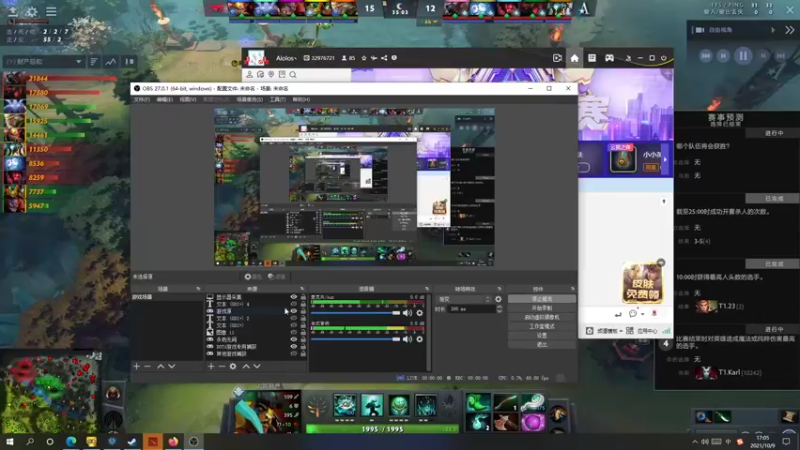Pop out the 场景 dock panel icon

(x=198, y=289)
